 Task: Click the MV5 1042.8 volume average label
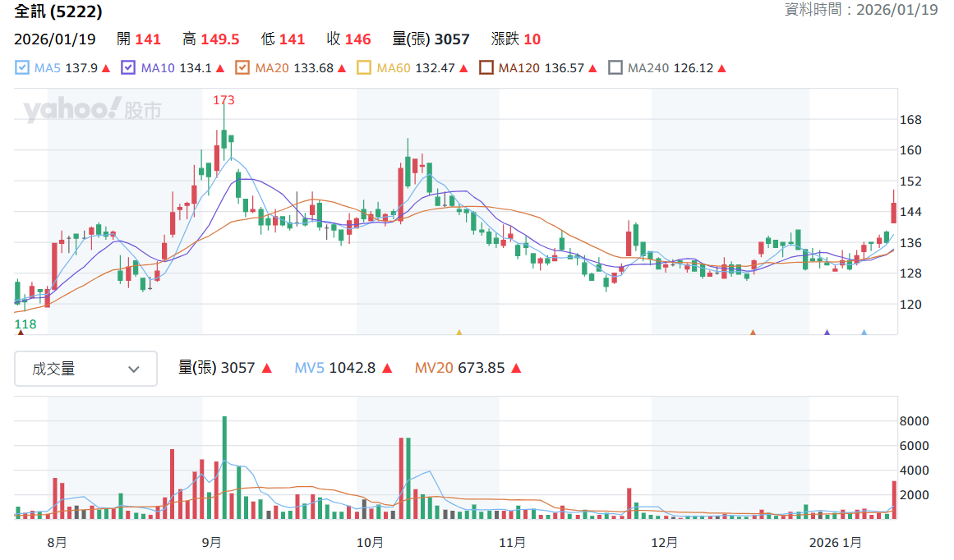pyautogui.click(x=334, y=368)
